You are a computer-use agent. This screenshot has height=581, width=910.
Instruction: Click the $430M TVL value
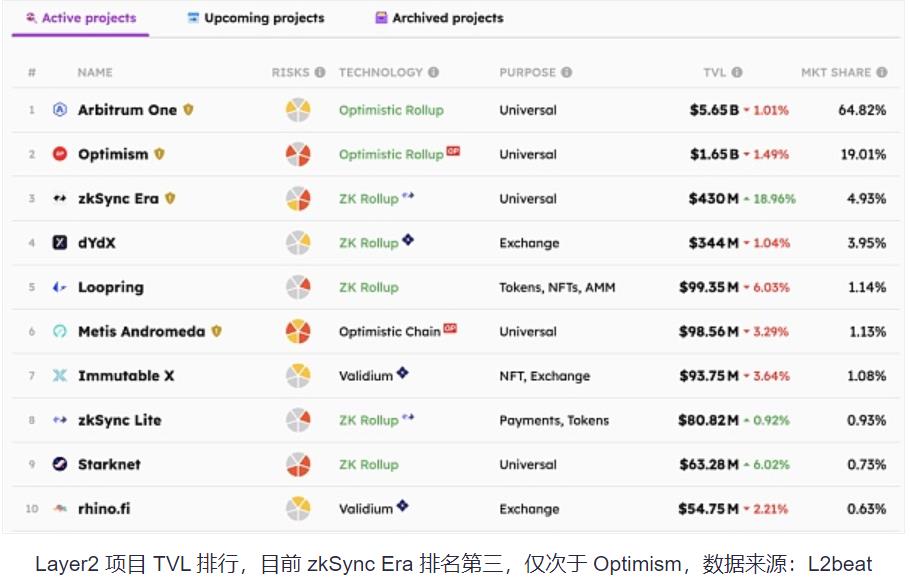click(714, 199)
